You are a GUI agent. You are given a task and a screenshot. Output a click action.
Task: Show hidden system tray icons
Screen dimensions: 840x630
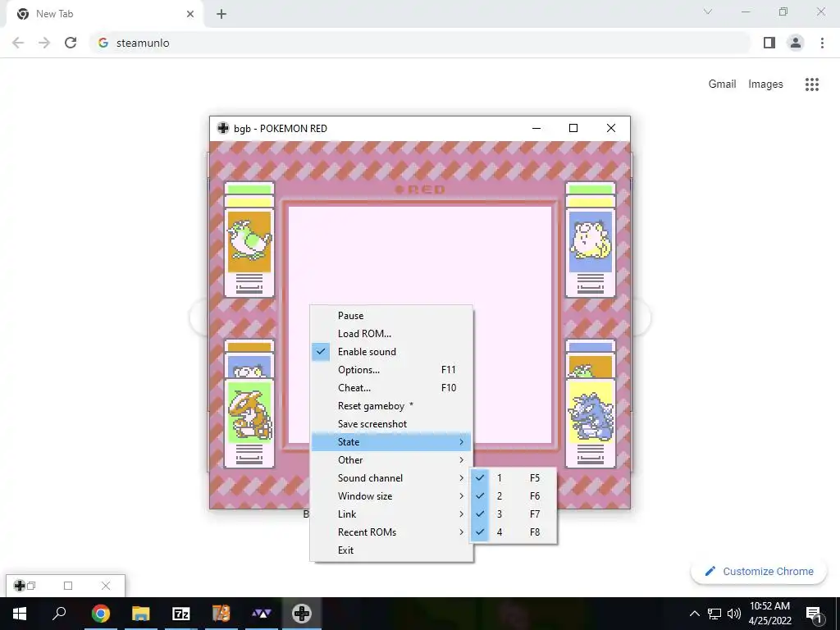pos(694,614)
